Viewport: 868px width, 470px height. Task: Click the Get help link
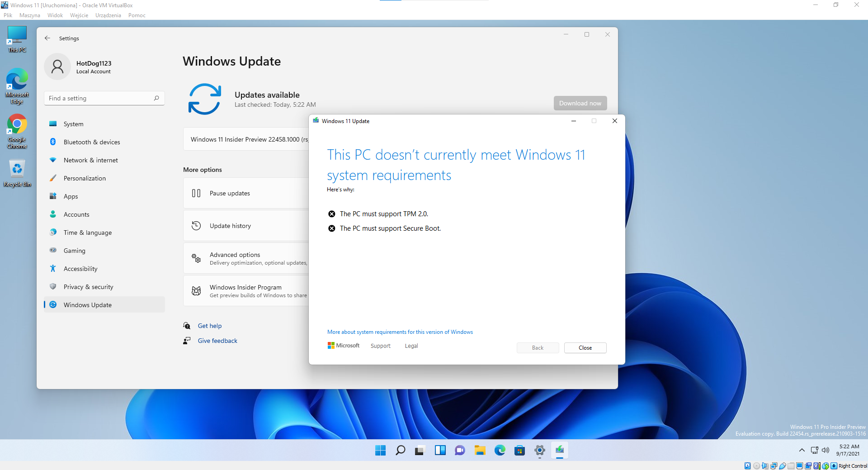click(x=210, y=326)
